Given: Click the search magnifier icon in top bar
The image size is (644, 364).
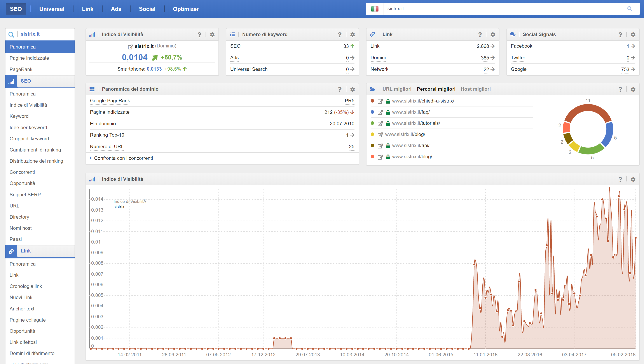Looking at the screenshot, I should click(630, 9).
